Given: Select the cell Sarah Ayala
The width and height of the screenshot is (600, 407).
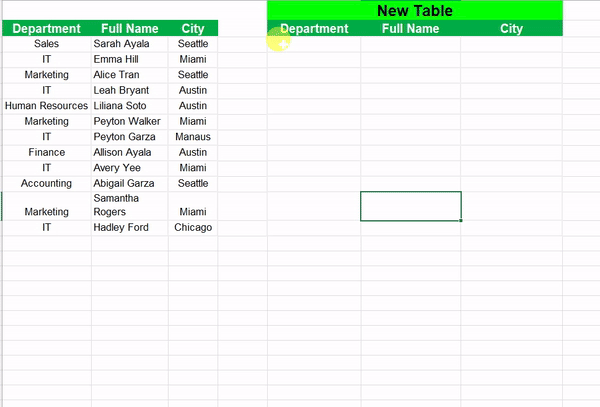Looking at the screenshot, I should [x=130, y=44].
